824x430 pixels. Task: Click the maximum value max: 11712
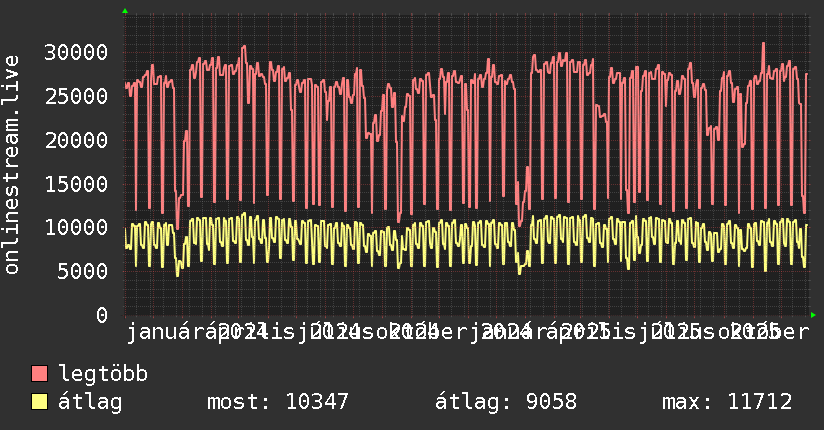point(727,402)
